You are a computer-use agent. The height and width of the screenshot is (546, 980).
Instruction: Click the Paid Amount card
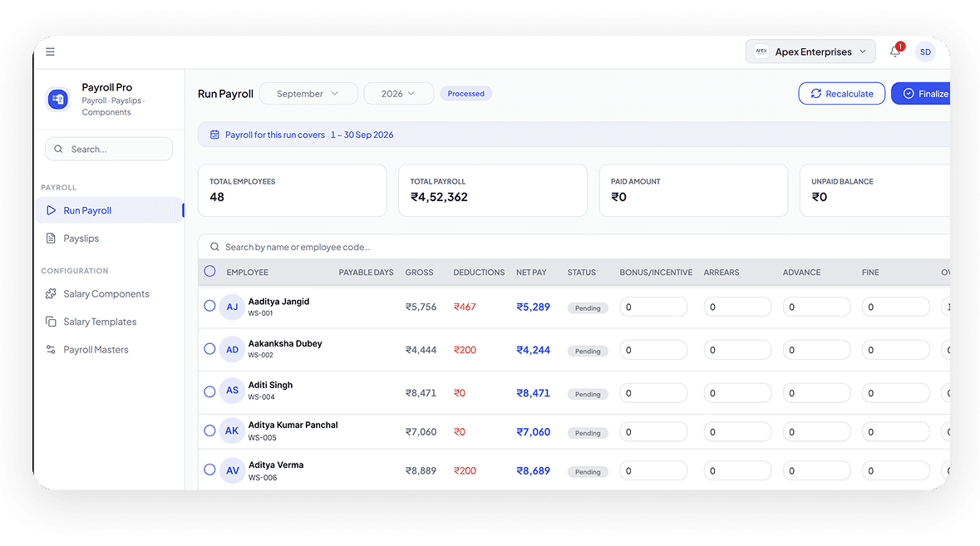(693, 190)
